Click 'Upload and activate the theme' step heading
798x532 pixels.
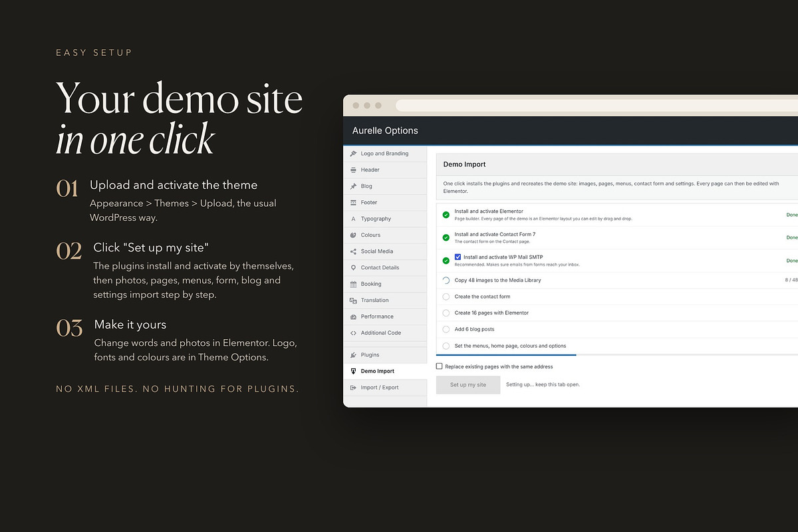pos(174,185)
